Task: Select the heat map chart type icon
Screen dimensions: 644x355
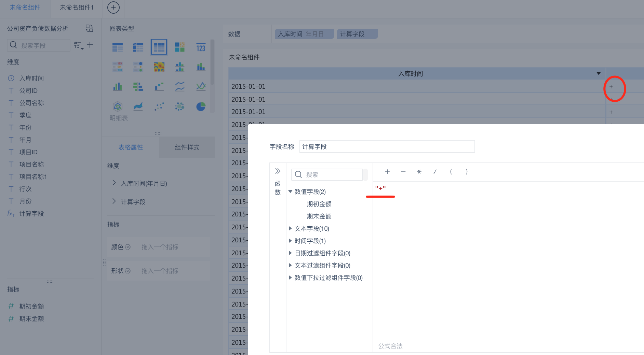Action: [x=159, y=67]
